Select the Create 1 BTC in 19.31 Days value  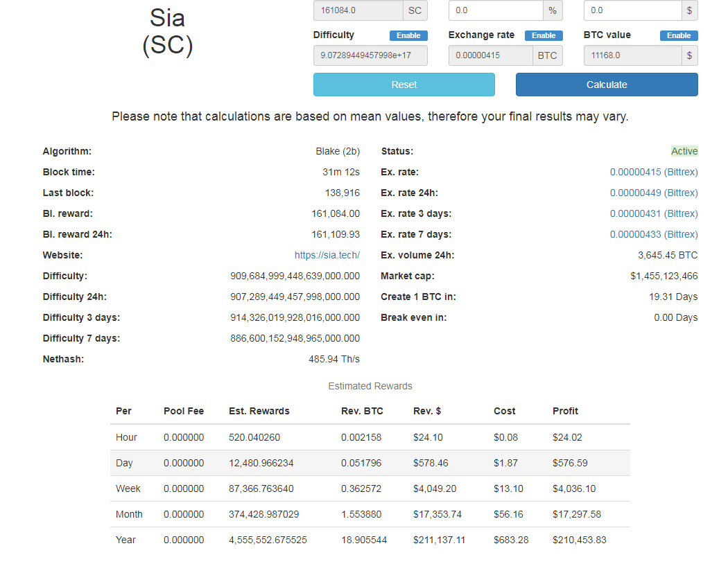(673, 297)
